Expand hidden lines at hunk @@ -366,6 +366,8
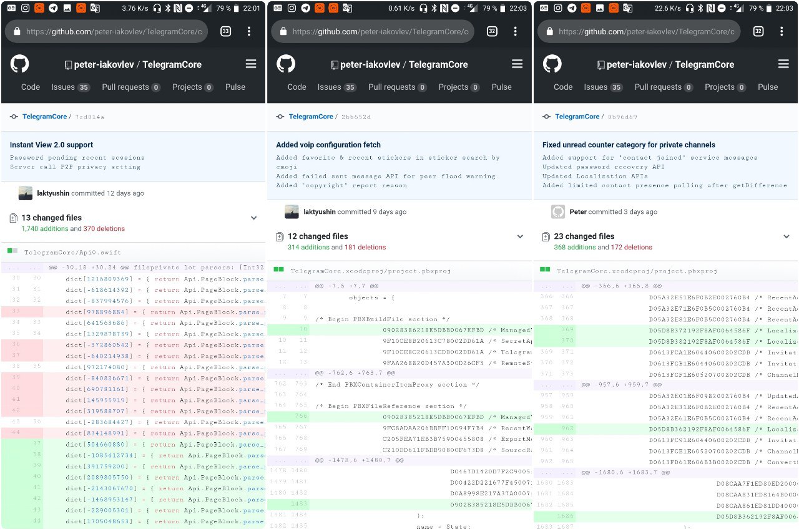The image size is (799, 532). click(x=554, y=286)
